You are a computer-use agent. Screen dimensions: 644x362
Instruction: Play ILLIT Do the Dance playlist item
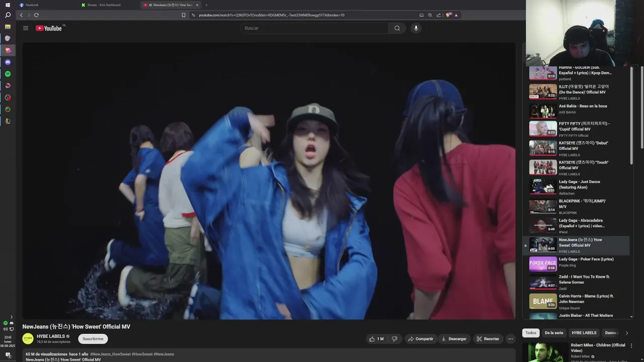(x=576, y=92)
